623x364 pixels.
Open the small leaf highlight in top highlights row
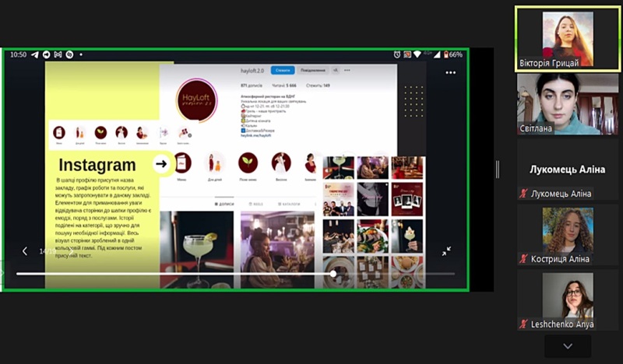pos(100,132)
